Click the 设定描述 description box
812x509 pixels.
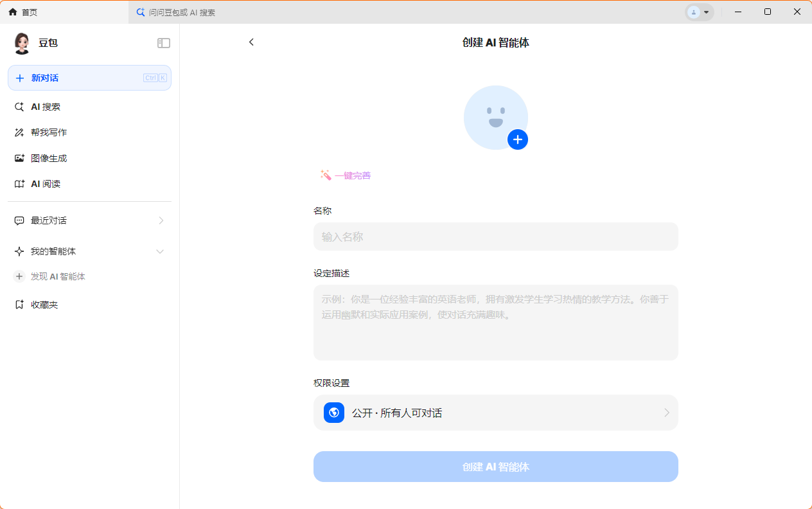pyautogui.click(x=495, y=321)
